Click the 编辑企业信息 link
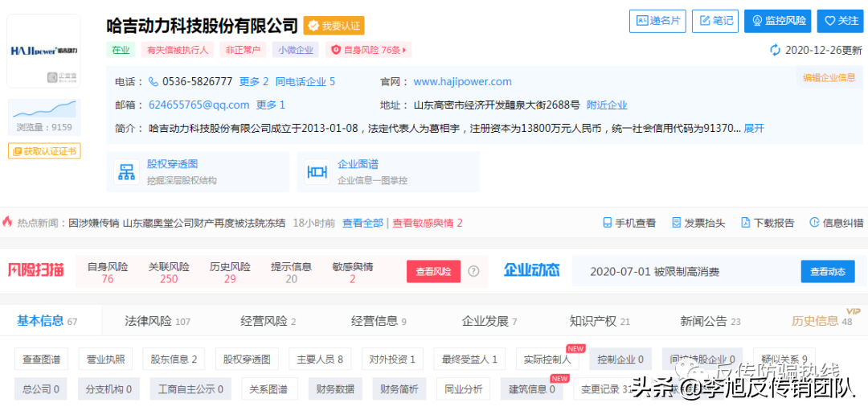This screenshot has width=868, height=411. tap(829, 77)
